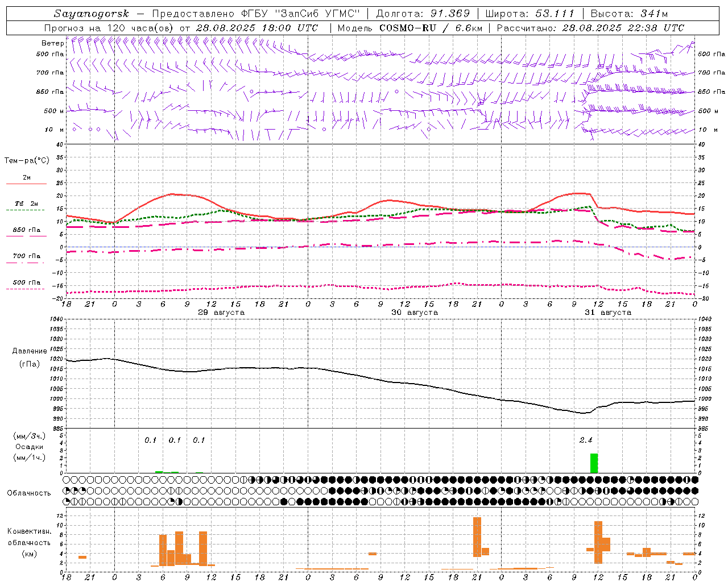Click the Широта: 53.111 value
The width and height of the screenshot is (728, 582).
530,14
